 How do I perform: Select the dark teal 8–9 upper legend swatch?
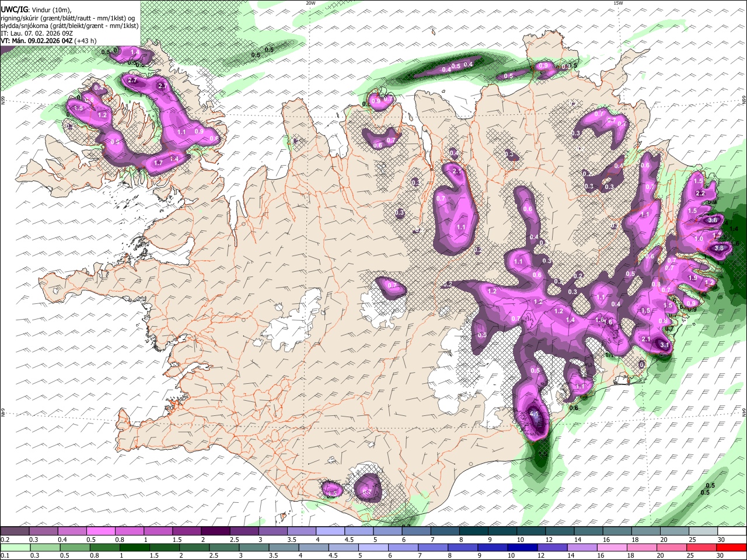pos(475,532)
